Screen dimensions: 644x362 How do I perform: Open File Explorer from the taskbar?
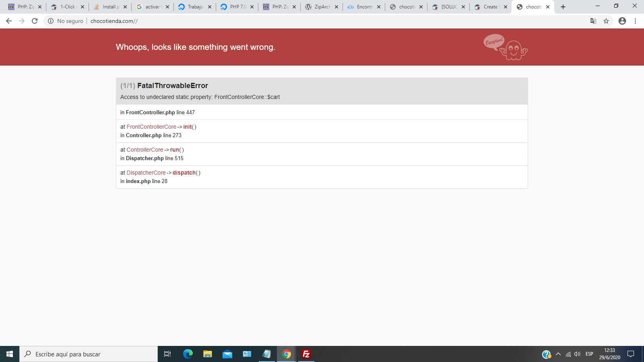point(208,354)
